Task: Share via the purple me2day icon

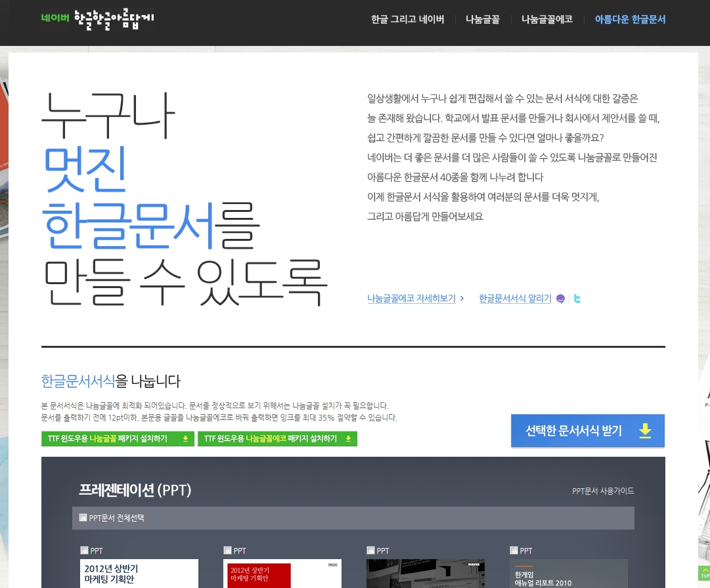Action: tap(560, 299)
